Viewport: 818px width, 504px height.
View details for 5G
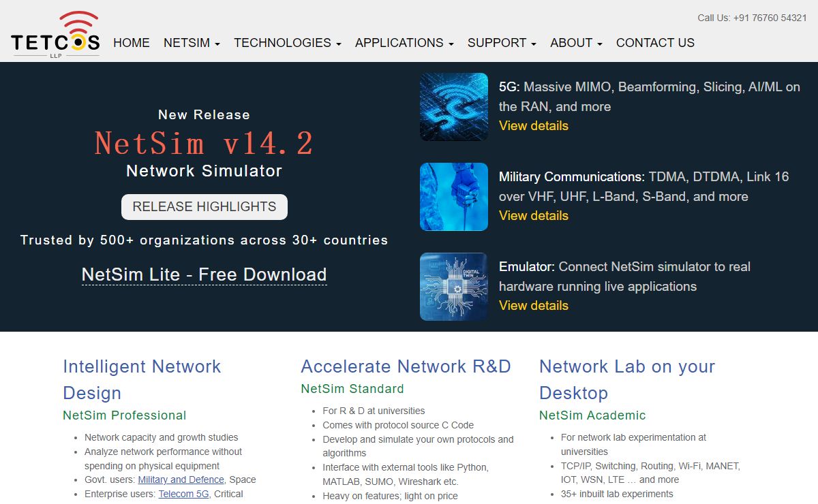(x=534, y=126)
